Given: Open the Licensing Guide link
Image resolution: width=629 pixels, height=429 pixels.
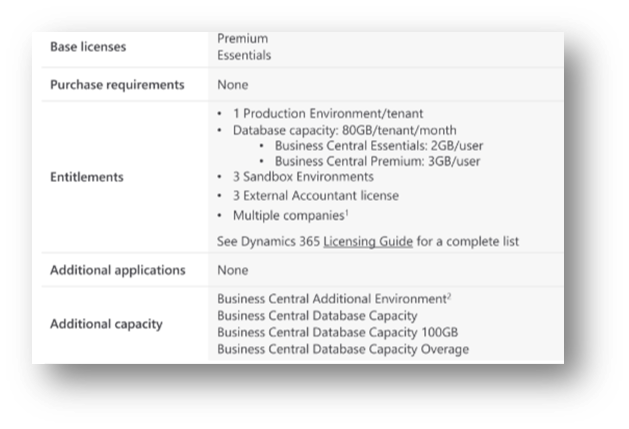Looking at the screenshot, I should pyautogui.click(x=368, y=242).
